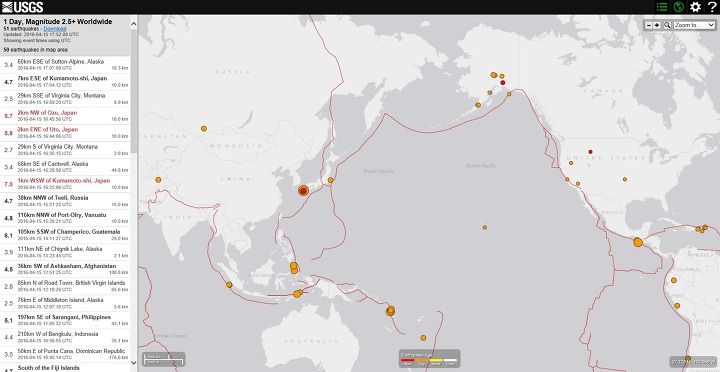The height and width of the screenshot is (372, 720).
Task: Download the earthquake list
Action: tap(55, 28)
